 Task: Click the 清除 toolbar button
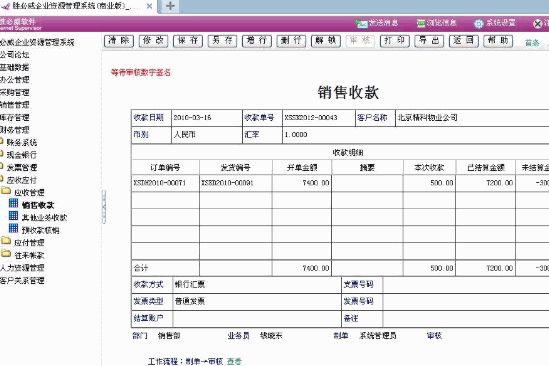coord(119,41)
